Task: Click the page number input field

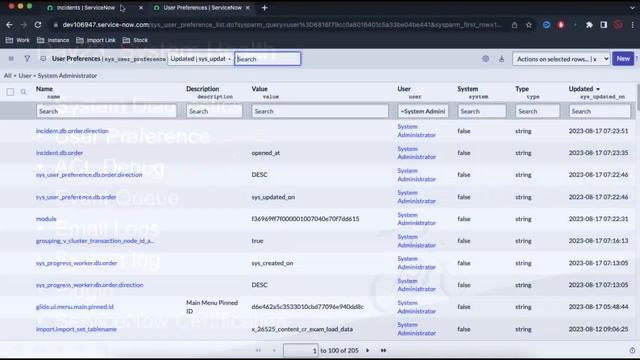Action: (x=300, y=350)
